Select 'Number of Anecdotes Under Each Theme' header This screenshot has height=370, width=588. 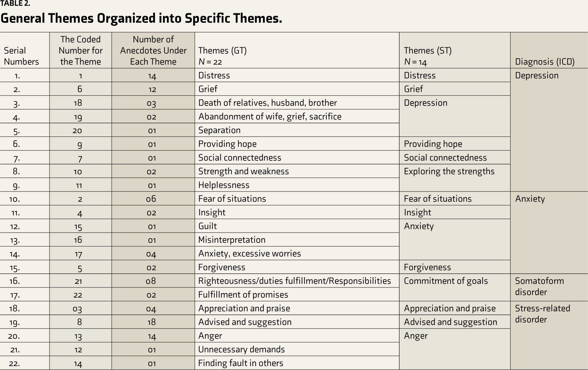coord(153,50)
